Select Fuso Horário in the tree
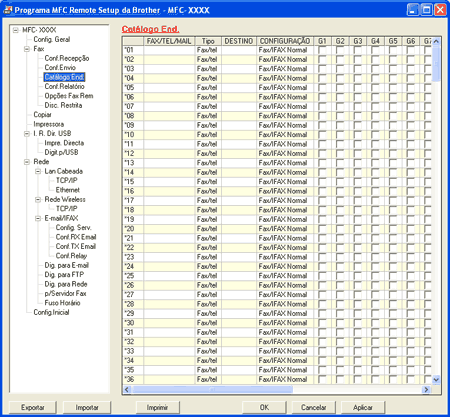Image resolution: width=450 pixels, height=417 pixels. pyautogui.click(x=62, y=303)
